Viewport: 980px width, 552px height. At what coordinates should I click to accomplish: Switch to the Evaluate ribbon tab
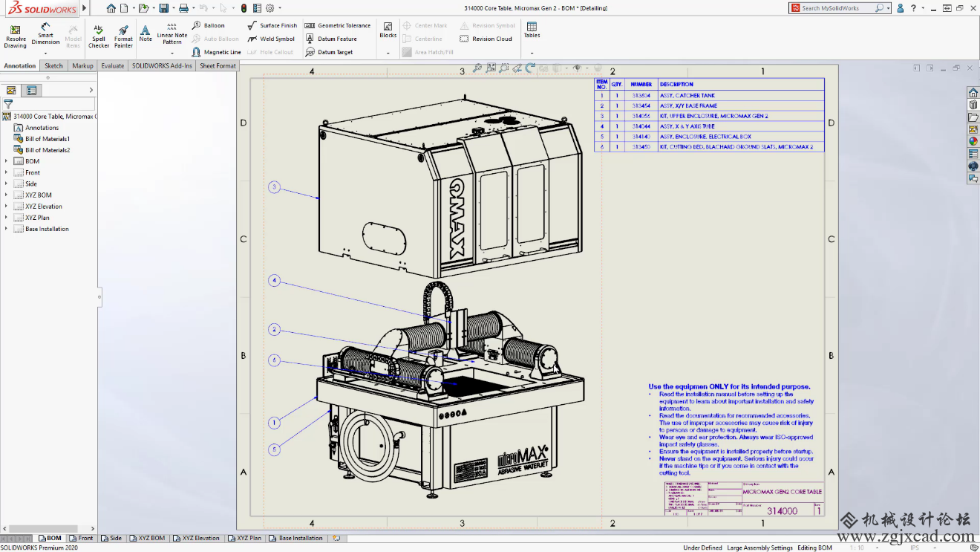pos(113,65)
